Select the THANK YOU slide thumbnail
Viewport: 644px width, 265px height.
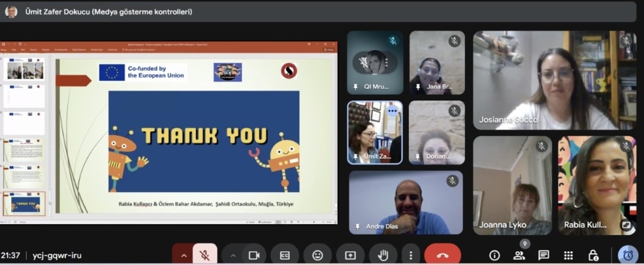pyautogui.click(x=25, y=204)
